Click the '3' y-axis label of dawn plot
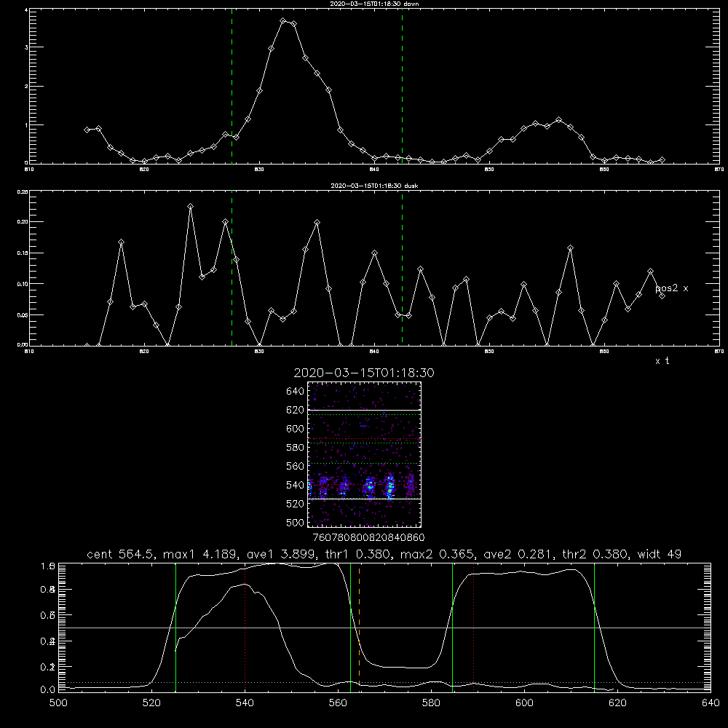The width and height of the screenshot is (728, 728). point(26,47)
